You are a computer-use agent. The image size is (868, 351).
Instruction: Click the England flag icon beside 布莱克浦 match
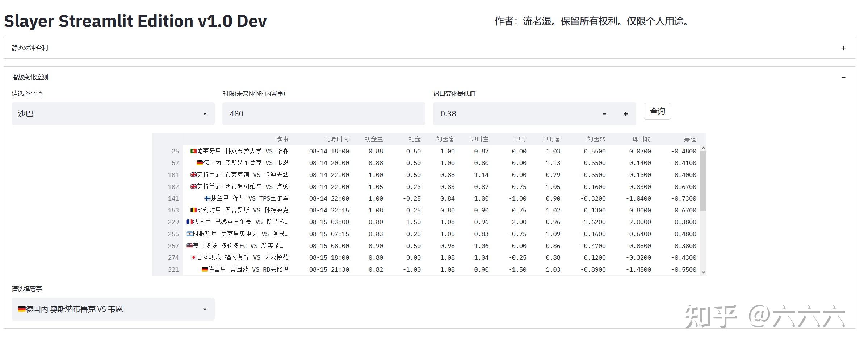click(193, 175)
